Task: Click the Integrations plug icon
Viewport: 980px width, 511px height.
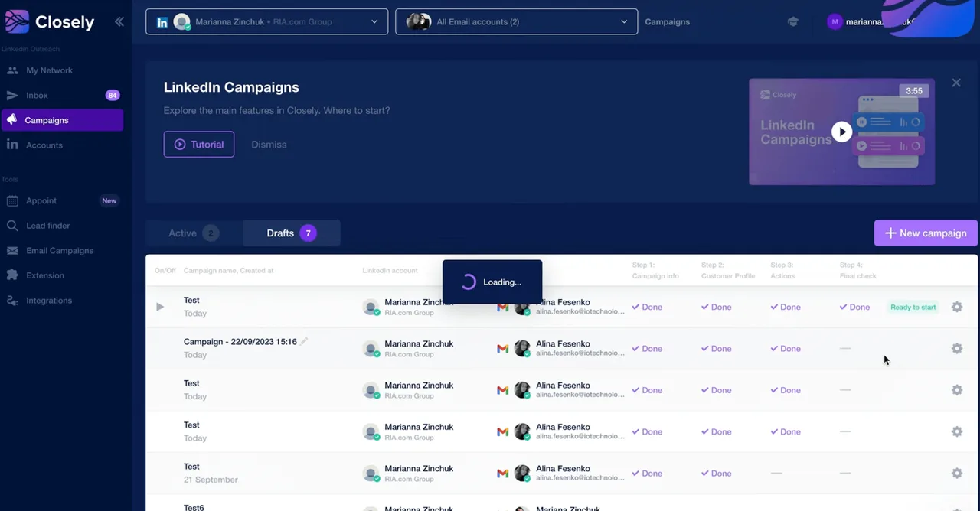Action: (12, 301)
